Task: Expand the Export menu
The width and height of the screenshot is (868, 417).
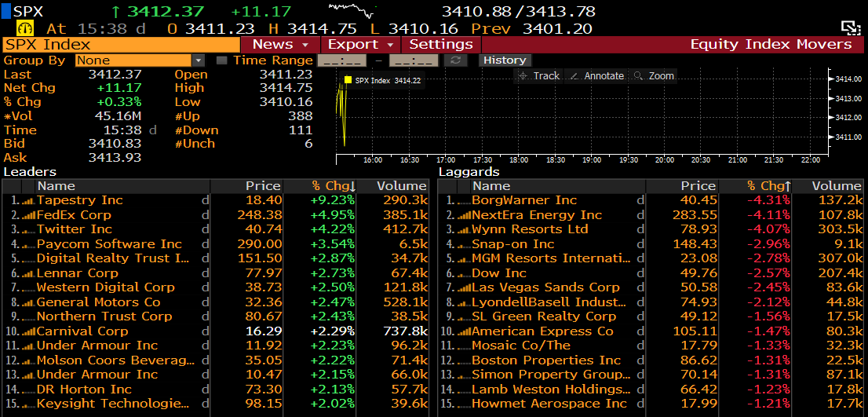Action: pos(361,45)
